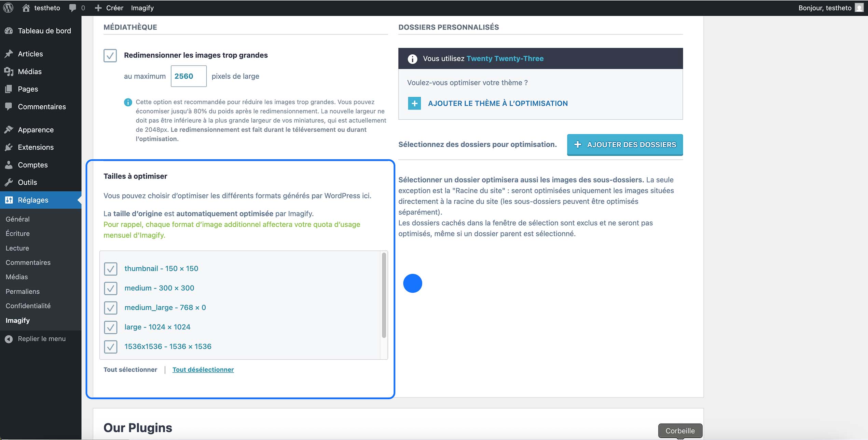Disable Redimensionner les images trop grandes
This screenshot has height=440, width=868.
tap(110, 56)
